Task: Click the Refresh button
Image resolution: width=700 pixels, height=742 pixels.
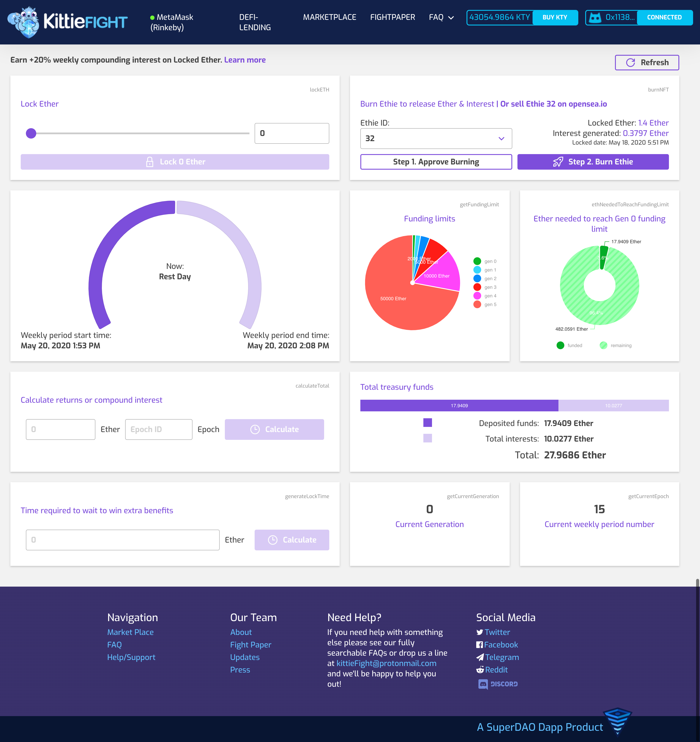Action: pyautogui.click(x=647, y=62)
